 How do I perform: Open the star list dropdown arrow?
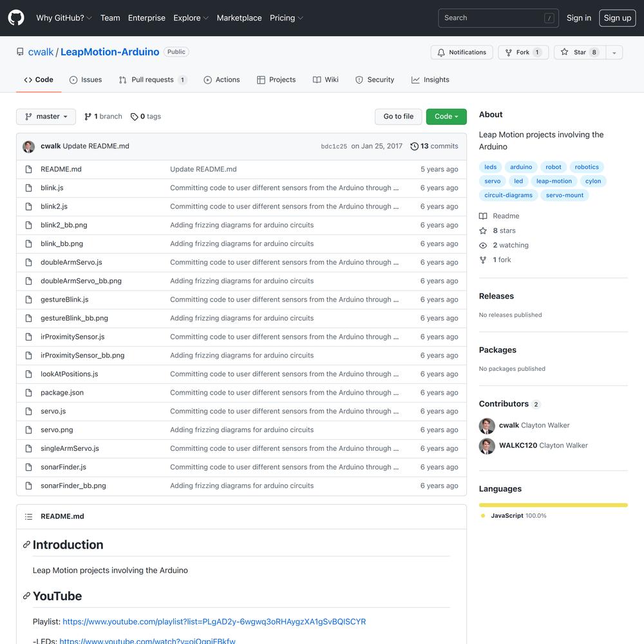click(x=614, y=53)
